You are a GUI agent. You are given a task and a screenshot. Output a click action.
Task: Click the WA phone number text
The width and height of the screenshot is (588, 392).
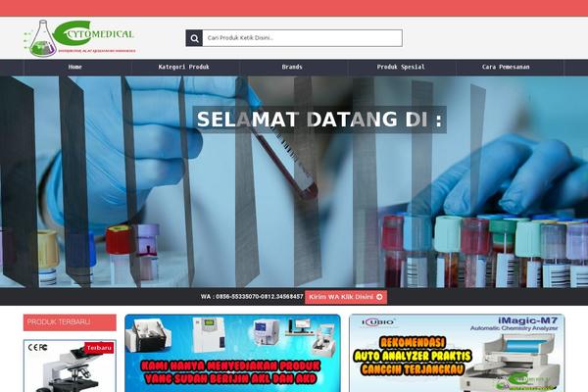tap(252, 297)
